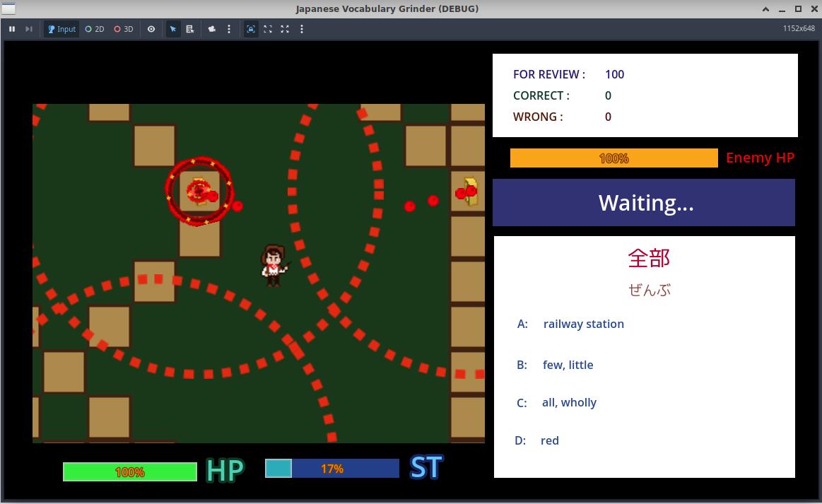Click the yellow enemy at right edge

click(469, 192)
